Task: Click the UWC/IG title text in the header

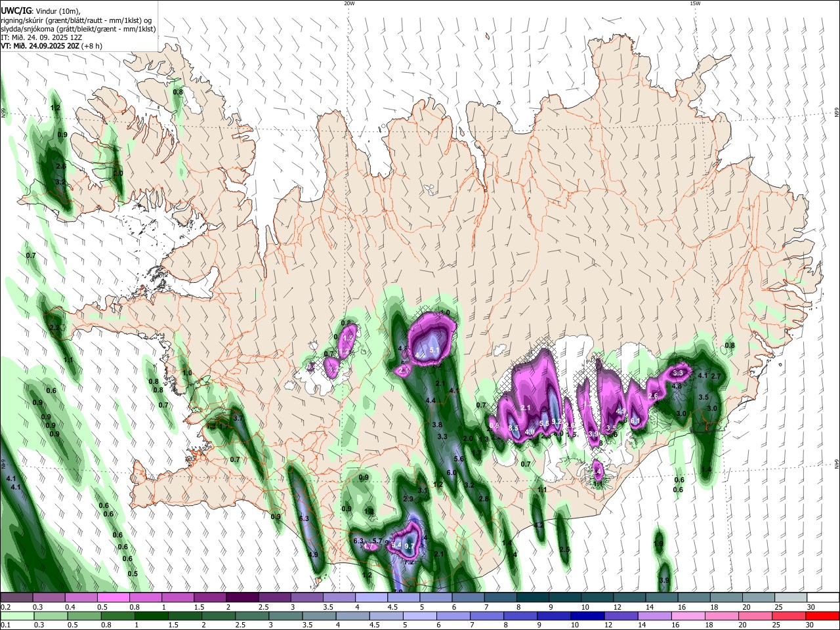Action: pyautogui.click(x=15, y=11)
